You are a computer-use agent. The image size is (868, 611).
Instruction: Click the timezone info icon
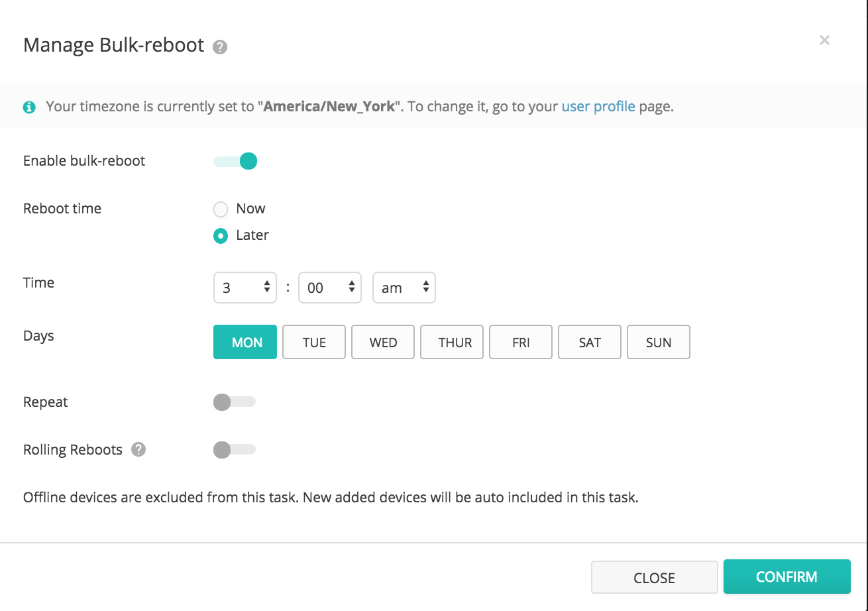coord(29,107)
